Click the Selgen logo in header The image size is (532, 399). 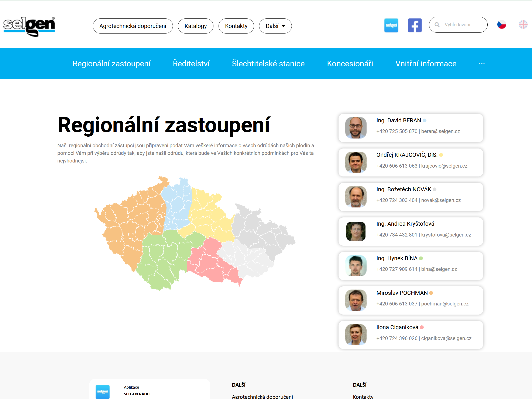coord(29,26)
